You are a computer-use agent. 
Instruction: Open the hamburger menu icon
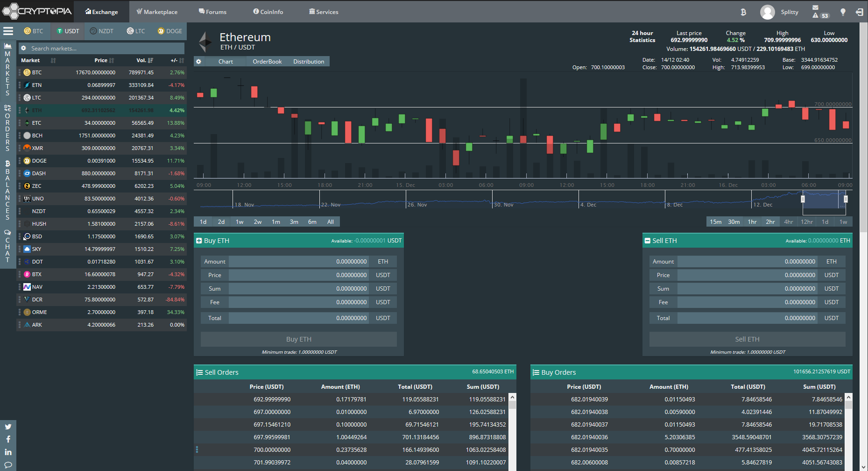point(8,31)
